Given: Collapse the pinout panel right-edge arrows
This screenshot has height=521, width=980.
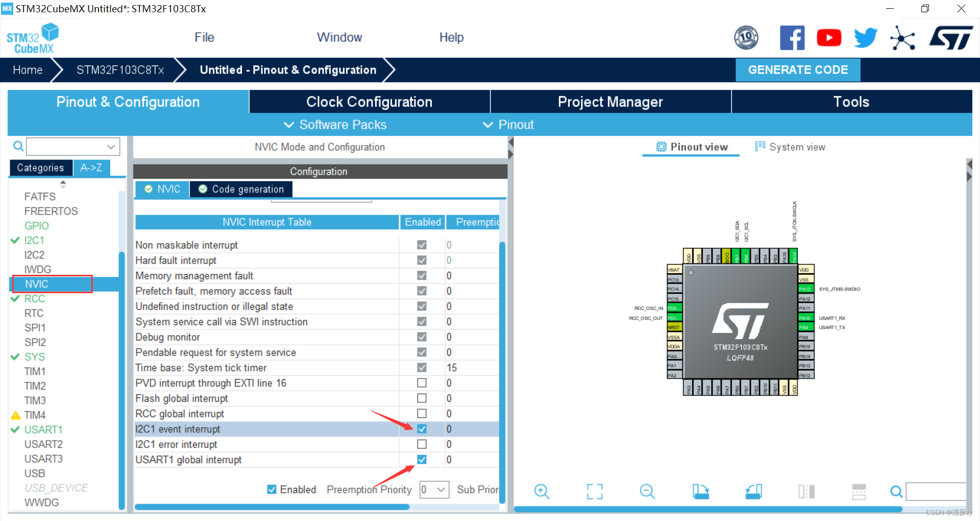Looking at the screenshot, I should click(969, 170).
